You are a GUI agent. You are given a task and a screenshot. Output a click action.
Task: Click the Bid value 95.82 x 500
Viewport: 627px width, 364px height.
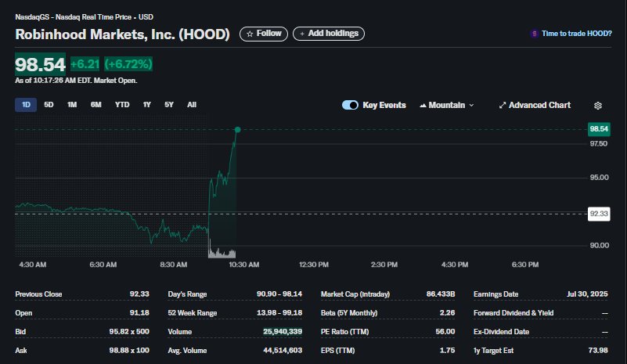[129, 332]
